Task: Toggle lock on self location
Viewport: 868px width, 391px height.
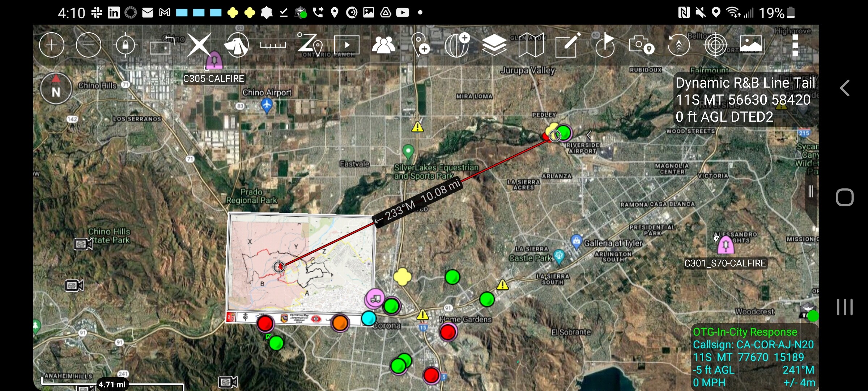Action: pyautogui.click(x=125, y=45)
